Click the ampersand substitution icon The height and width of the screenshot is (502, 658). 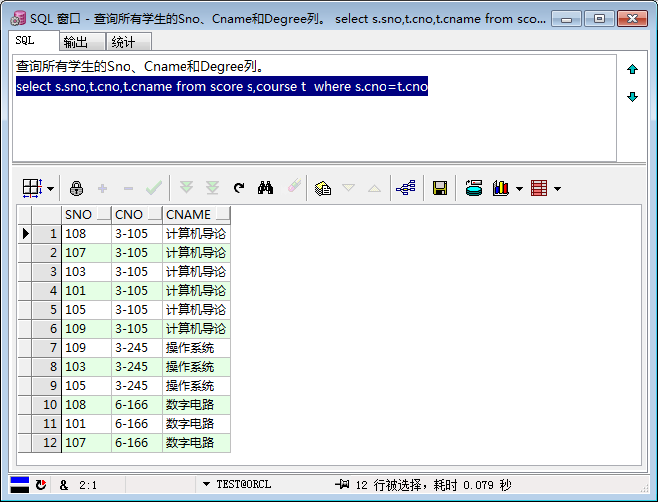click(64, 485)
